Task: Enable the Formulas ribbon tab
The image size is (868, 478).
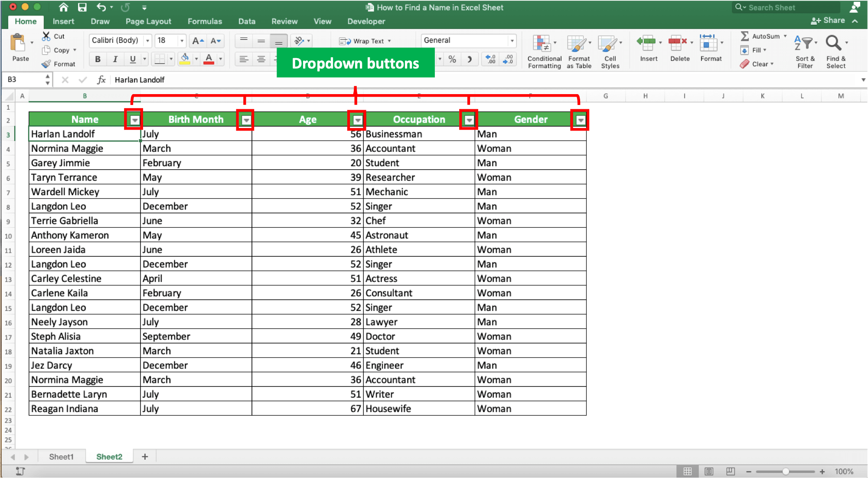Action: tap(205, 22)
